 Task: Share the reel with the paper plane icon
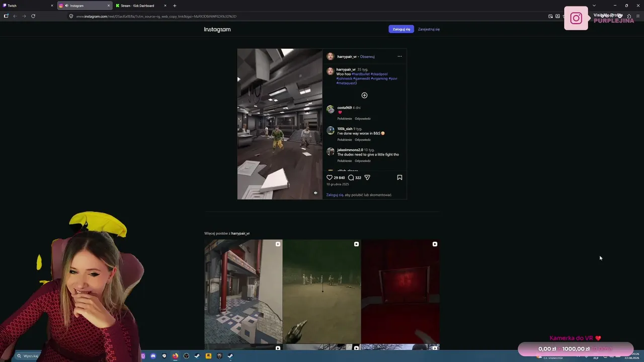click(367, 177)
